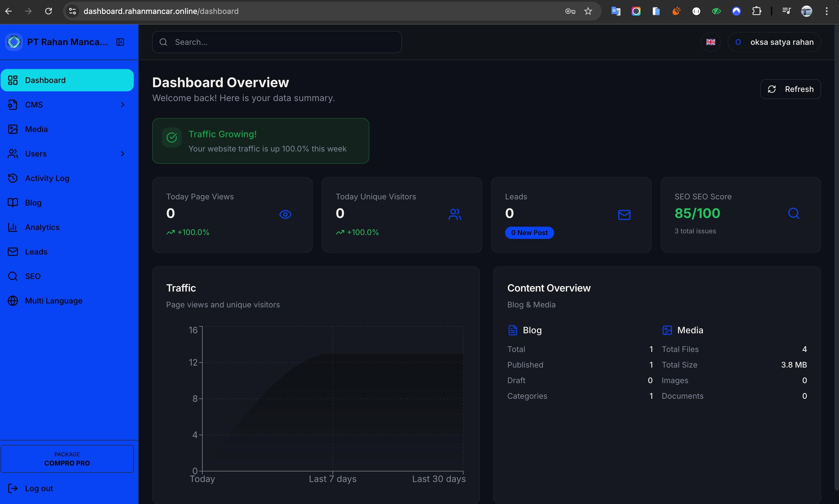Focus the Search input field

coord(277,42)
